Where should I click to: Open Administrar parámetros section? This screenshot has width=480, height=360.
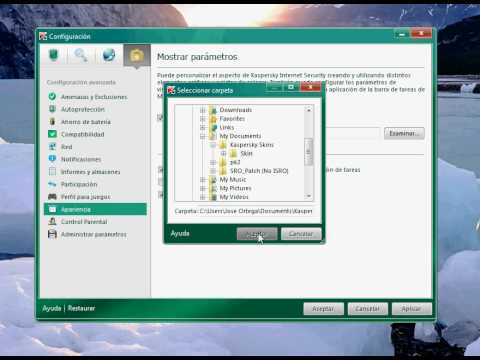coord(94,235)
